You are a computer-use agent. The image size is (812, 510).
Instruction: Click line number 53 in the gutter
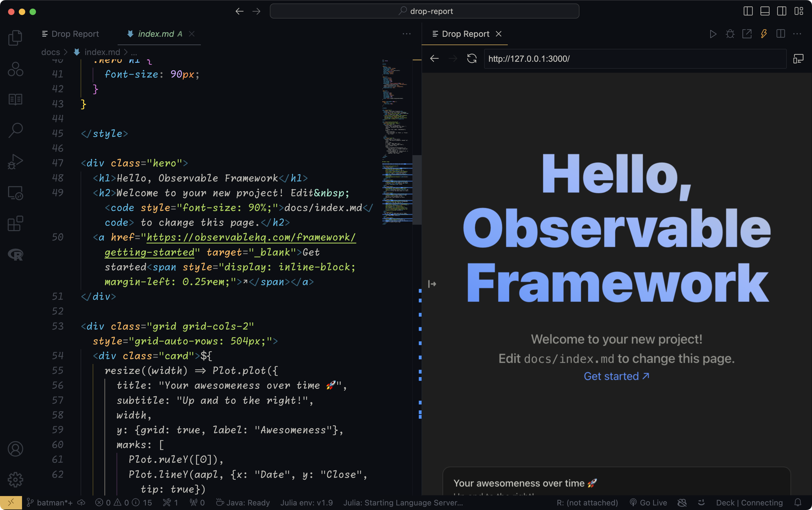point(58,326)
